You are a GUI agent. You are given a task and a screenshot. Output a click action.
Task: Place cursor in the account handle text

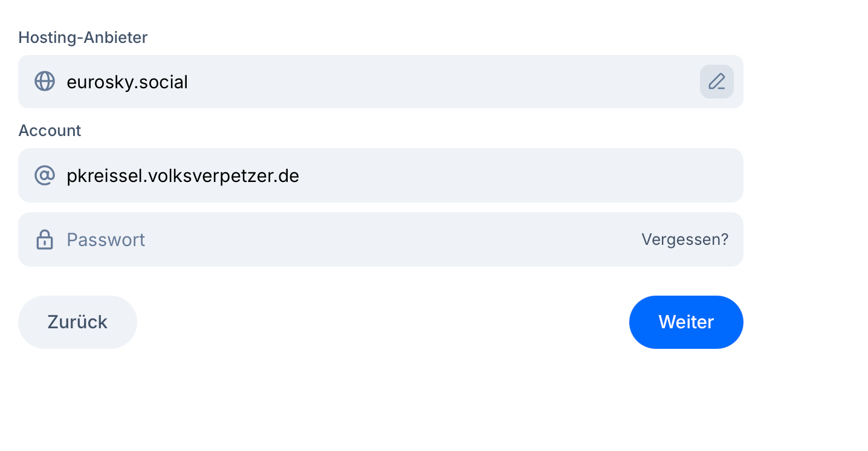(183, 176)
